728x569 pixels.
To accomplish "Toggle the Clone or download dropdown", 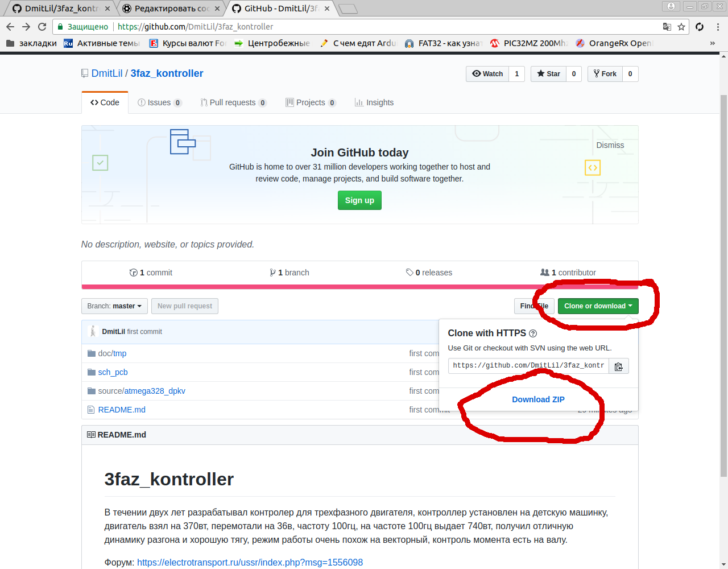I will [x=598, y=306].
